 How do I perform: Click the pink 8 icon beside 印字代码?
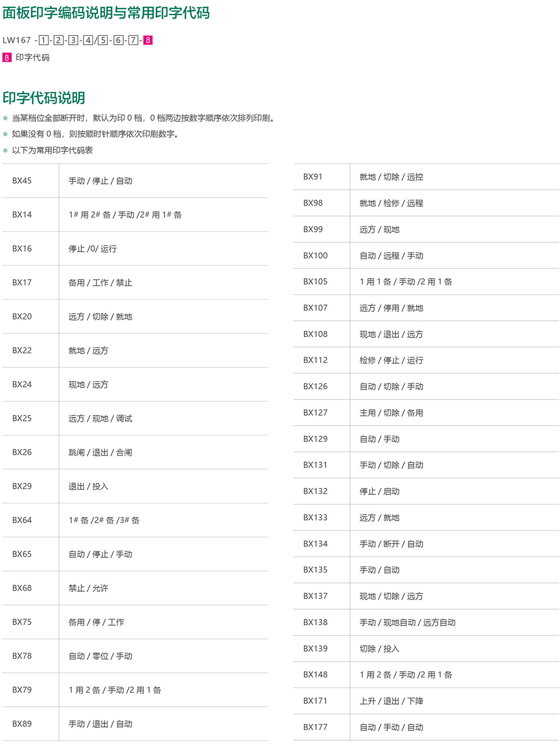pyautogui.click(x=7, y=58)
